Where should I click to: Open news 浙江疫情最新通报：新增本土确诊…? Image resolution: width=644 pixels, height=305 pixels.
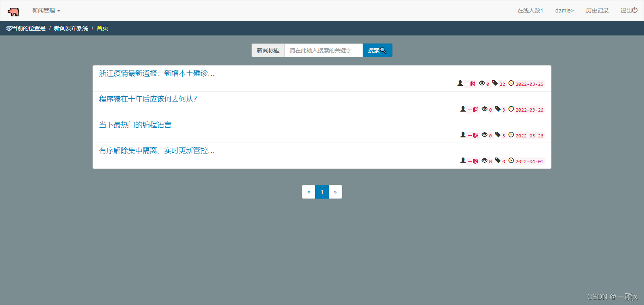[157, 73]
